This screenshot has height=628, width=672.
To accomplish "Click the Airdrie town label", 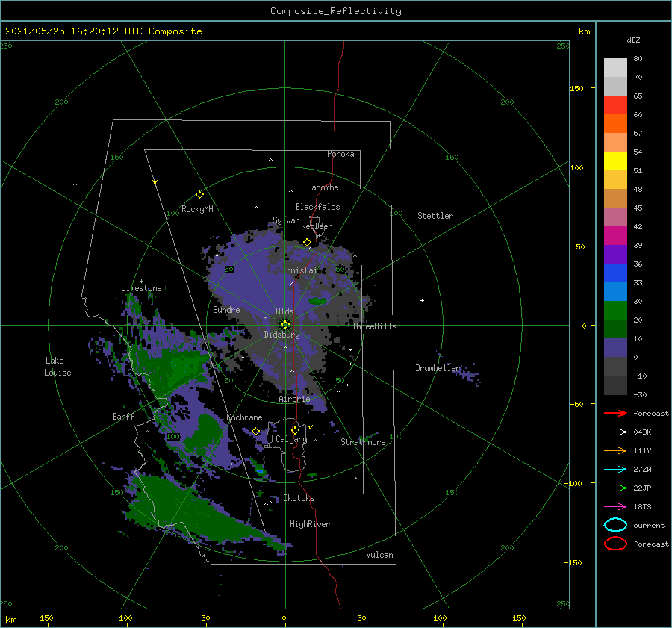I will pos(294,399).
